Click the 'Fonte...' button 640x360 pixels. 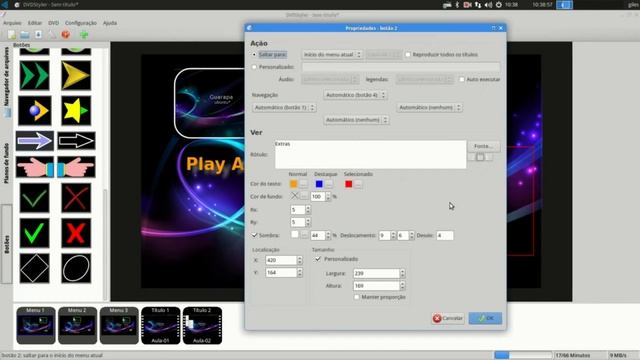[x=484, y=146]
